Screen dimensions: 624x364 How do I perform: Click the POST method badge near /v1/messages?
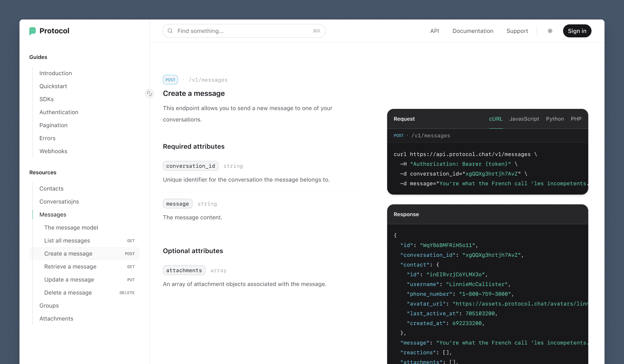[x=170, y=80]
